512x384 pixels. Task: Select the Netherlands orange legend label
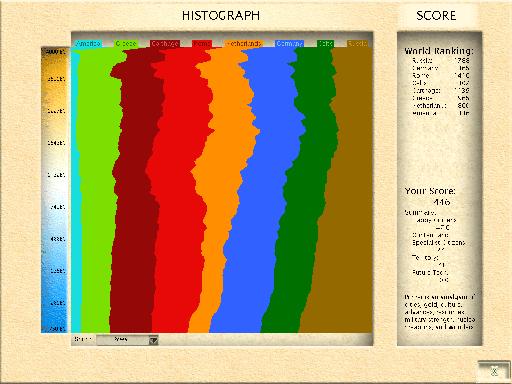244,43
